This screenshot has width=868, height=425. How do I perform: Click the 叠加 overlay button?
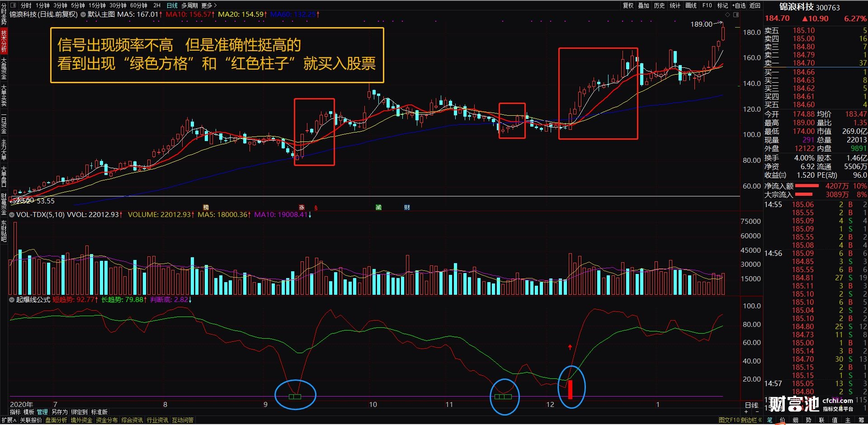tap(643, 5)
